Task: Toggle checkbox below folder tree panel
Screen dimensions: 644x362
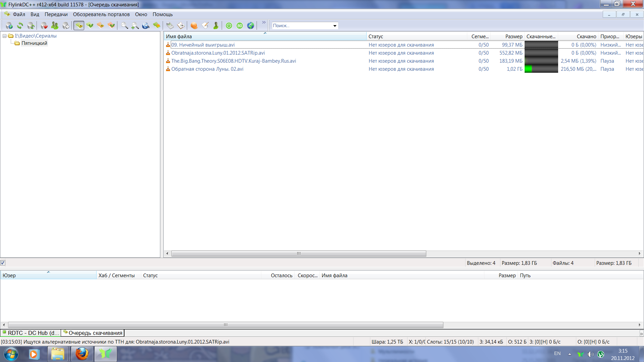Action: 3,263
